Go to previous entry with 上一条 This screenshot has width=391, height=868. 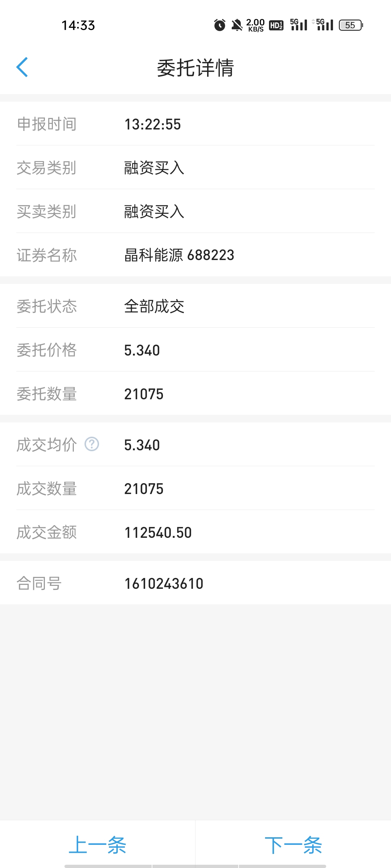(x=97, y=845)
